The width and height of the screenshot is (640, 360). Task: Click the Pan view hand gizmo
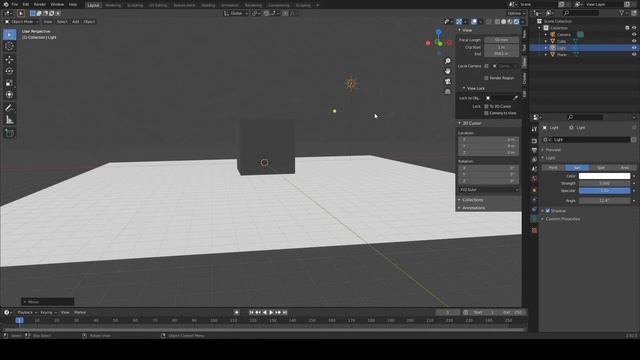point(448,71)
